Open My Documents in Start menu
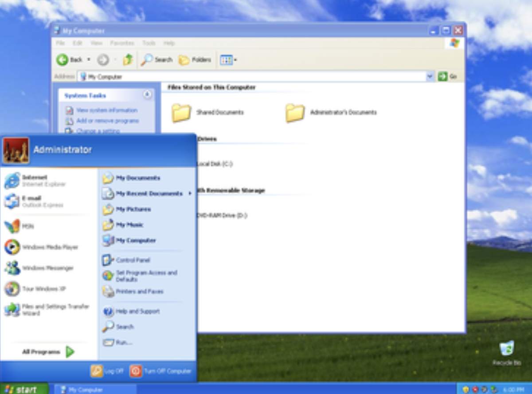532x394 pixels. [132, 178]
